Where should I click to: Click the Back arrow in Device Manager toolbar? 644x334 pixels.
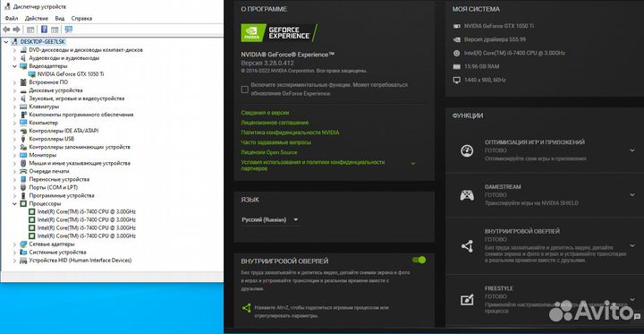coord(6,30)
